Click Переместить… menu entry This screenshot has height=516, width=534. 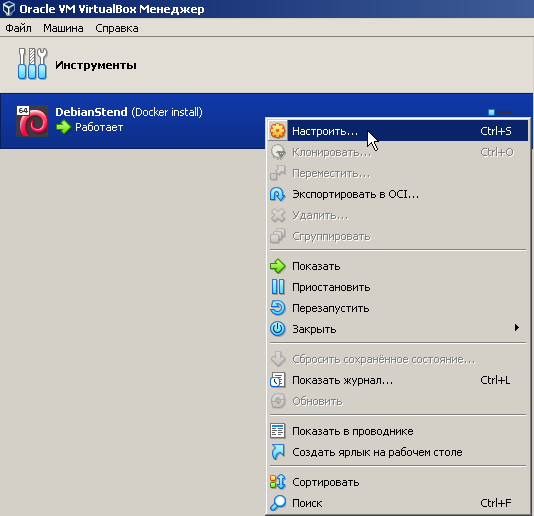click(397, 173)
